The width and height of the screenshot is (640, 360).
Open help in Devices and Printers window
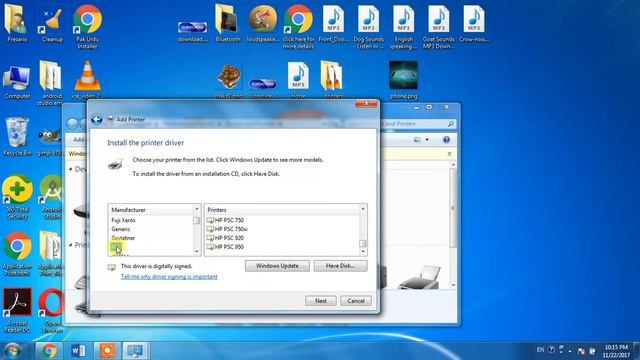[x=447, y=140]
